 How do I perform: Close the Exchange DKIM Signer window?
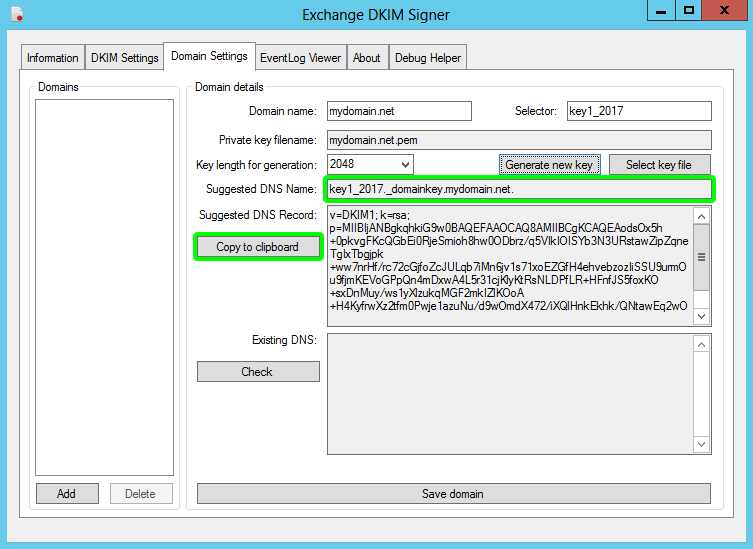[725, 10]
